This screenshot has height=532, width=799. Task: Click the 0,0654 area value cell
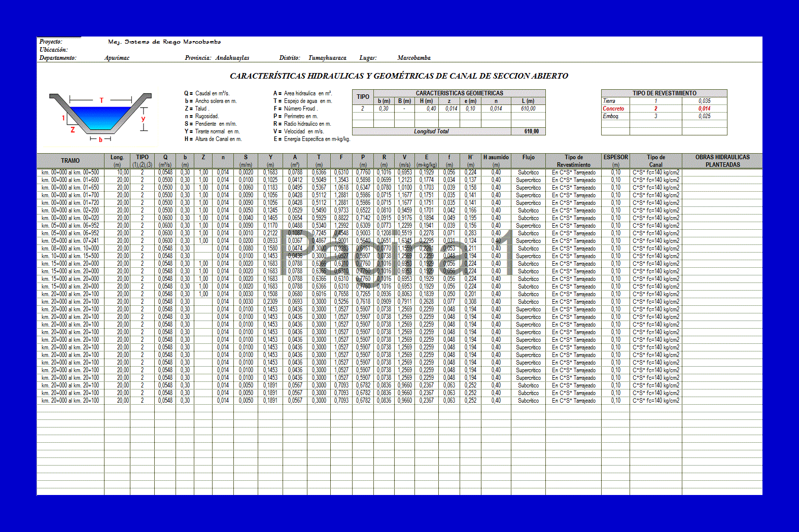click(295, 218)
